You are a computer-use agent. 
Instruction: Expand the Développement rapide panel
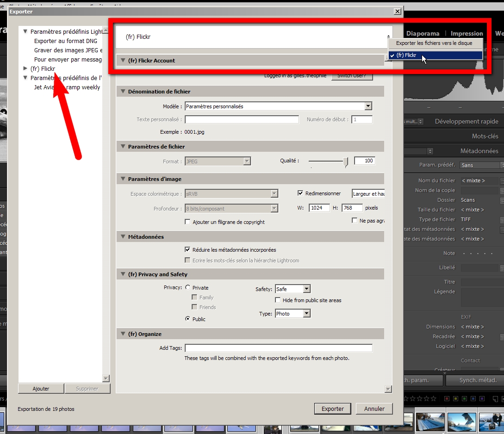pyautogui.click(x=467, y=121)
